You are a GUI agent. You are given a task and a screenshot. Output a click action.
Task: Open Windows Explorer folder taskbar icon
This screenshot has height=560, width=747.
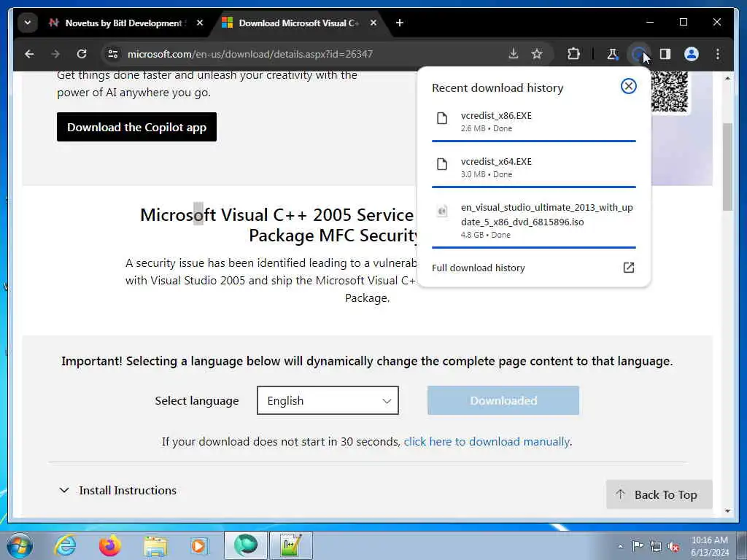click(x=155, y=545)
